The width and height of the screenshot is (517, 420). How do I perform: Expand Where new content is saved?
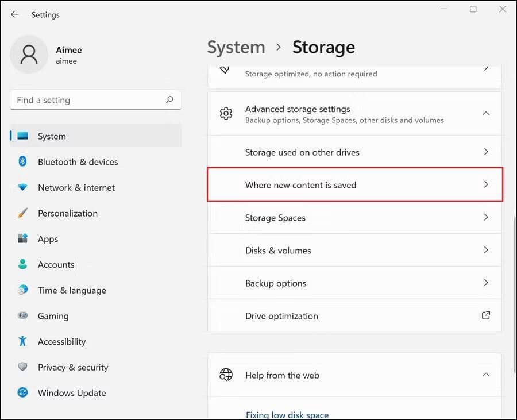point(486,185)
